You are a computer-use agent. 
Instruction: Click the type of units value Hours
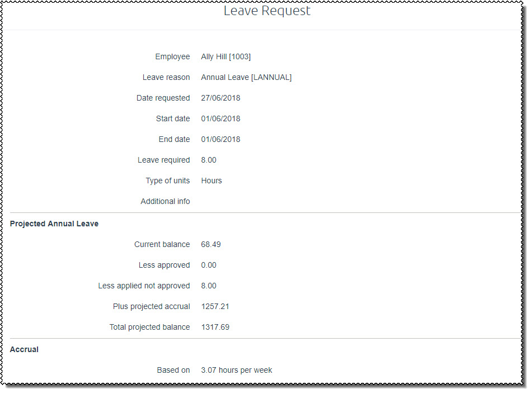tap(211, 181)
